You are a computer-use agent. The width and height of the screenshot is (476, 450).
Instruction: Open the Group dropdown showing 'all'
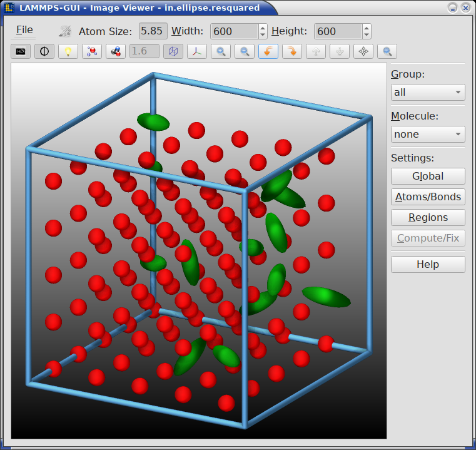428,92
